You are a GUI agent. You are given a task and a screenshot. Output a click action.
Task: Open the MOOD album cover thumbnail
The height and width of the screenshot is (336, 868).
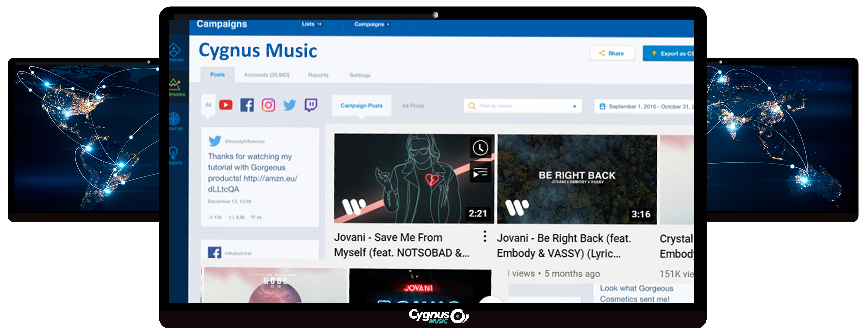[x=275, y=285]
